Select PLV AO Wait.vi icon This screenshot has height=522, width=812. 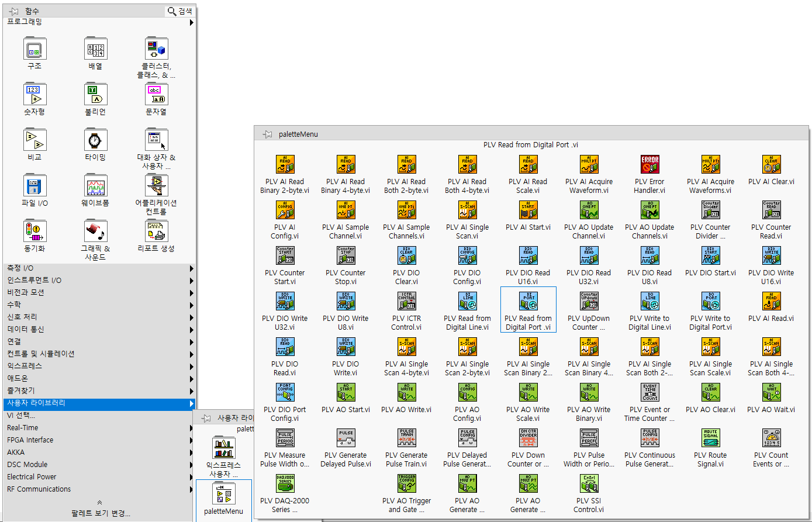771,392
